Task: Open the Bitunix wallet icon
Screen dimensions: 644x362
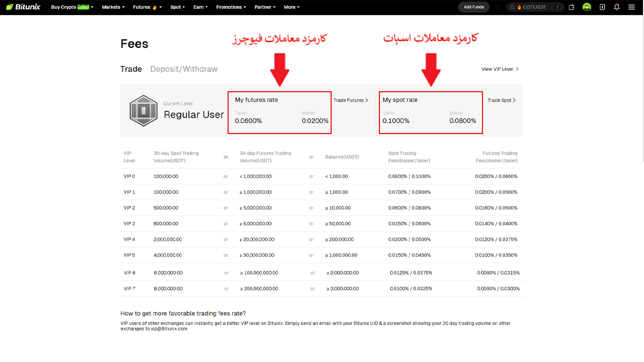Action: tap(572, 7)
